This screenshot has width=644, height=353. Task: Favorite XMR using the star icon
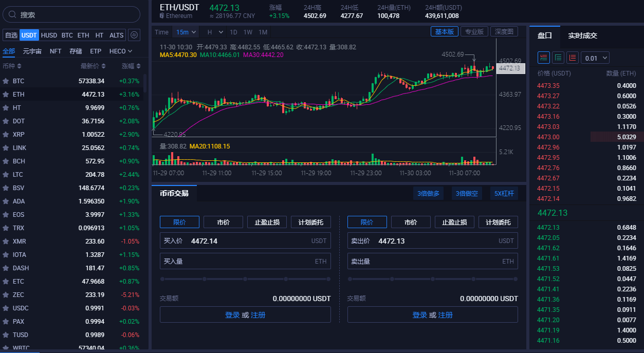[6, 241]
